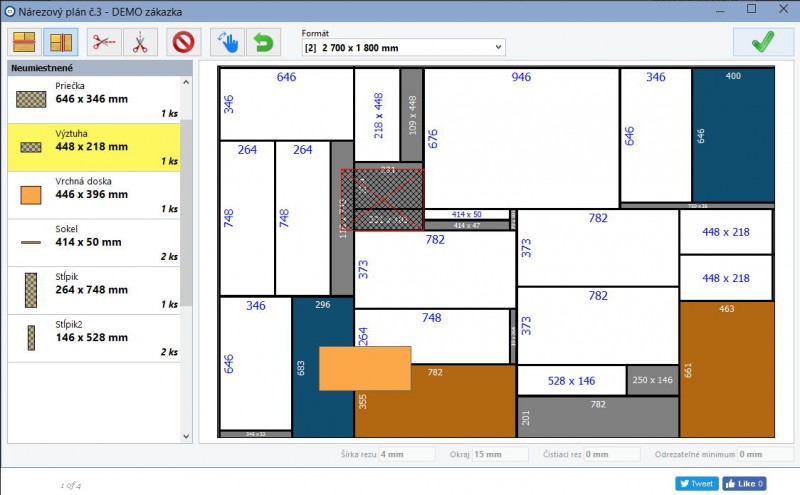Click the Čistiaci rez input field
This screenshot has height=495, width=800.
click(612, 454)
